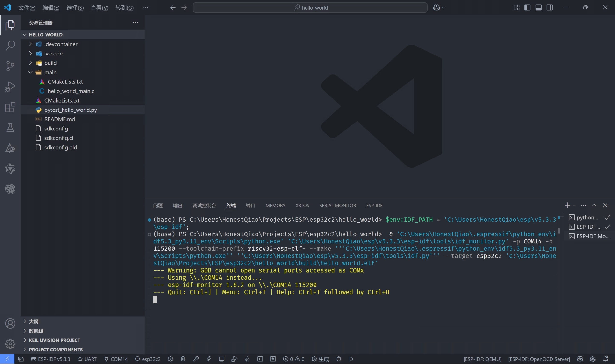The image size is (615, 364).
Task: Open the Run and Debug view
Action: (x=10, y=87)
